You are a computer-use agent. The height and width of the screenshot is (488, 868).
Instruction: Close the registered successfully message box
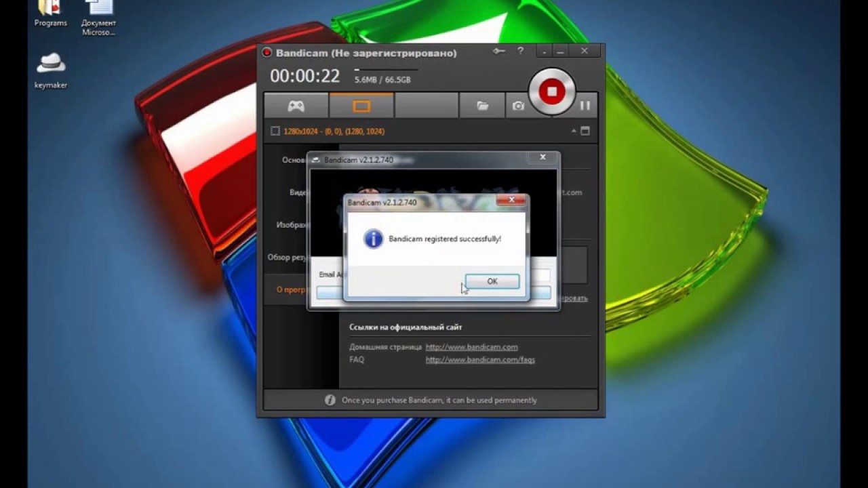point(511,200)
